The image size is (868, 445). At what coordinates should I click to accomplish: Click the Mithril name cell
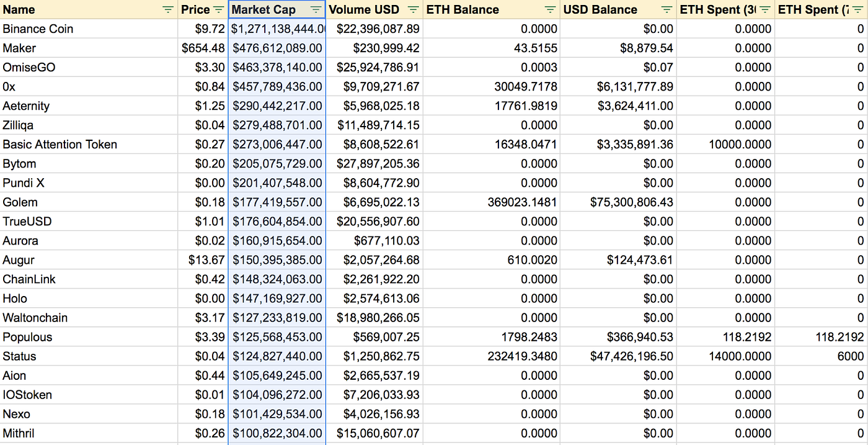[x=89, y=433]
